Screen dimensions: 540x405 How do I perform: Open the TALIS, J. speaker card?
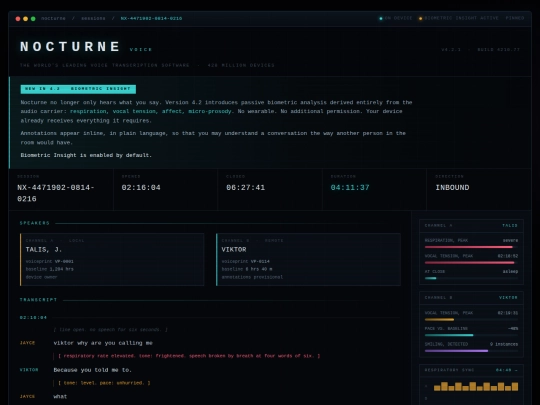112,259
